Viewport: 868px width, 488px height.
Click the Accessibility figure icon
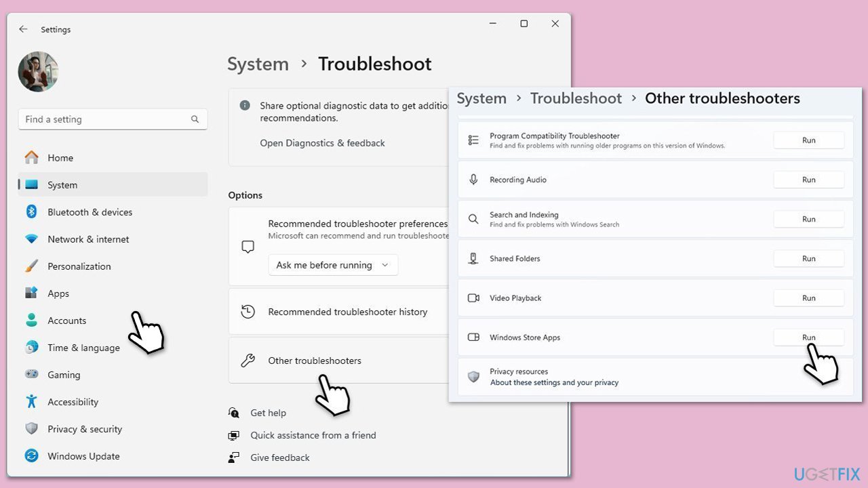coord(31,401)
